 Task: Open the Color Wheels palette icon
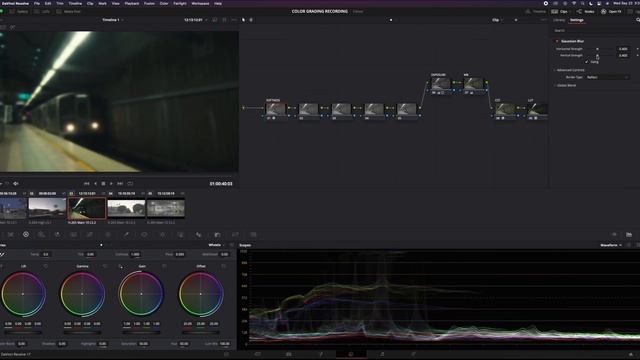26,235
